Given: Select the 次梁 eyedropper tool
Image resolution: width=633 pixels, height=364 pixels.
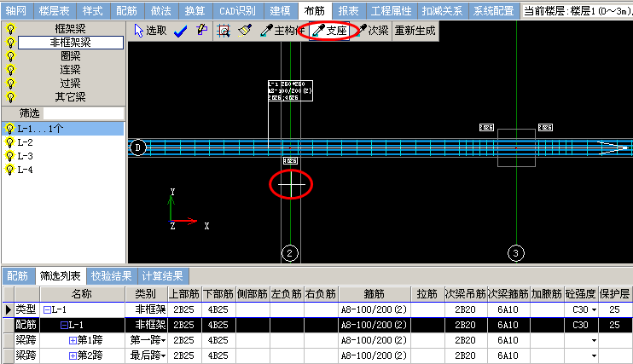Looking at the screenshot, I should point(372,31).
